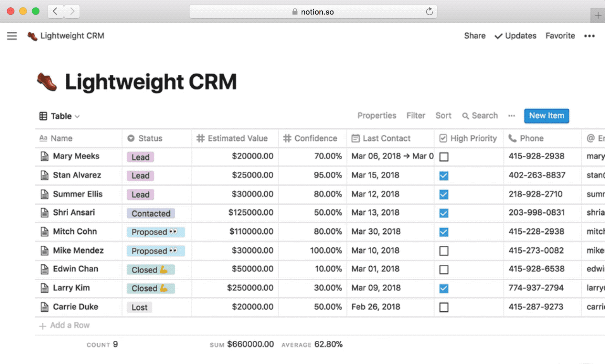The width and height of the screenshot is (605, 364).
Task: Open a new browser tab
Action: [598, 15]
